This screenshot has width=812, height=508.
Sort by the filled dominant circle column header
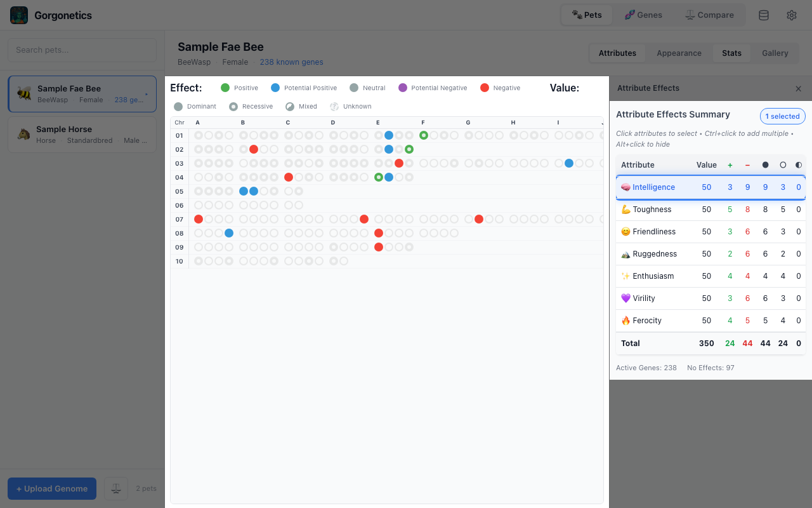point(765,164)
